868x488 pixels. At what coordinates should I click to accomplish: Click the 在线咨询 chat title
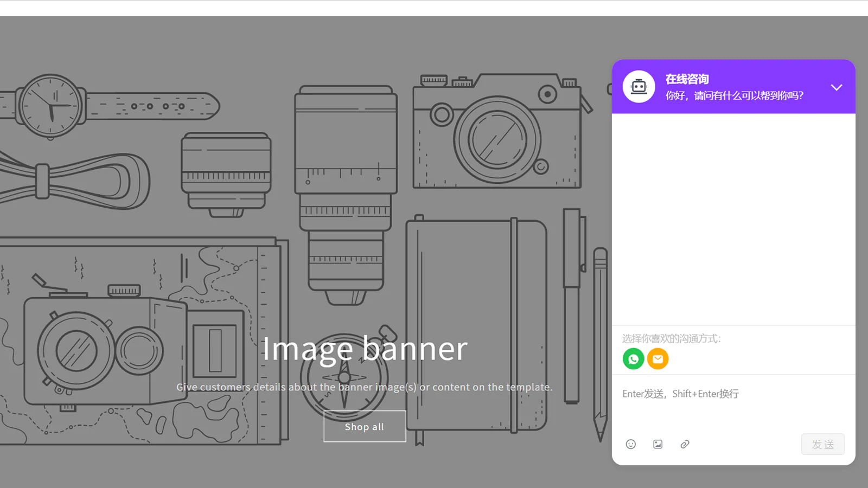[687, 79]
